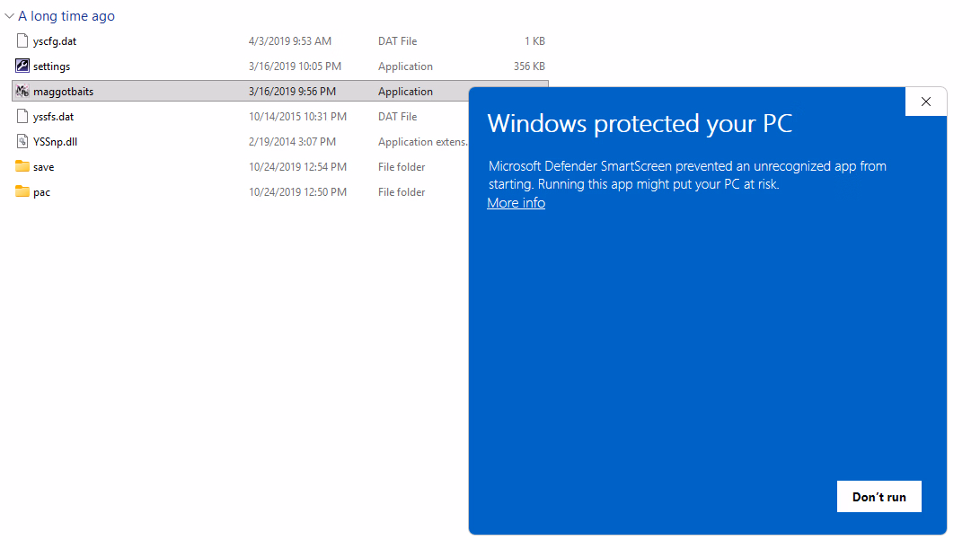This screenshot has height=540, width=980.
Task: Click the YSSnp.dll file name
Action: 55,142
